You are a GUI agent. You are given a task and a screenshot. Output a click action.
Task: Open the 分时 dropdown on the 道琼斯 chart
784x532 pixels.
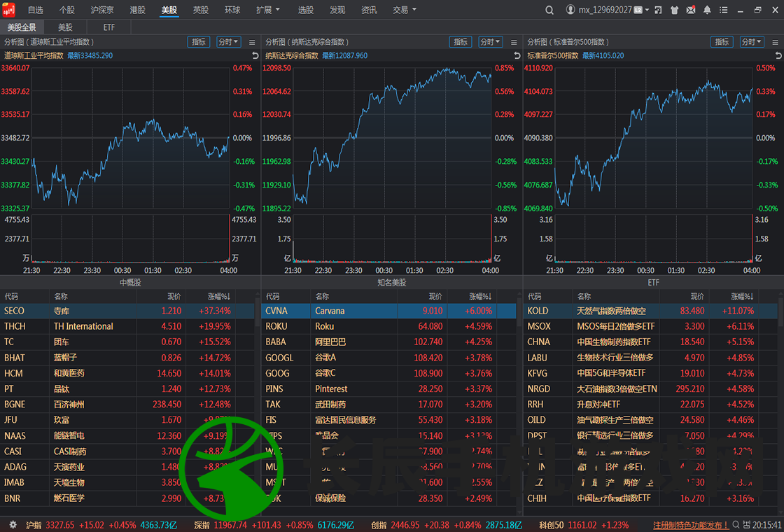pos(228,42)
